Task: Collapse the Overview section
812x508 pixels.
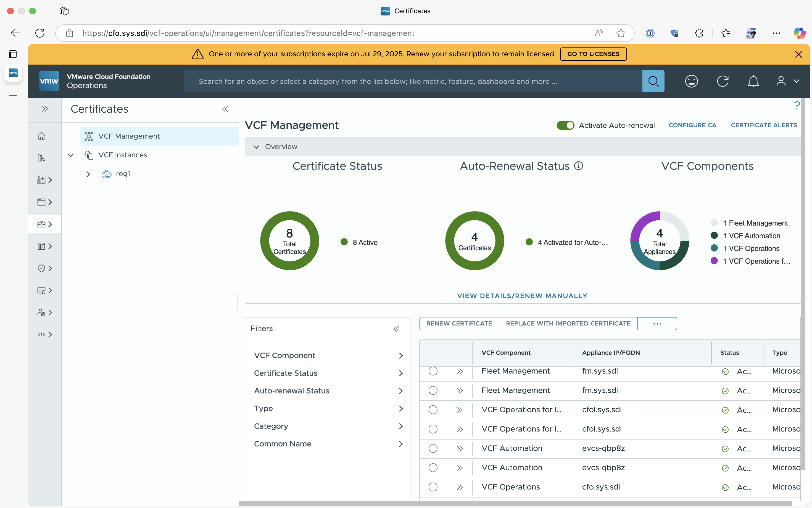Action: (x=256, y=147)
